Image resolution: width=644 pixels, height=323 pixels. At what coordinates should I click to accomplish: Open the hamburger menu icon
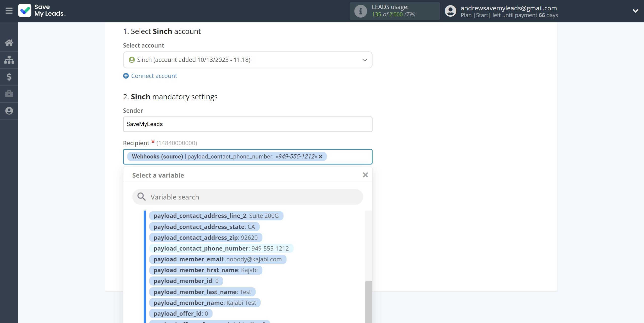9,11
